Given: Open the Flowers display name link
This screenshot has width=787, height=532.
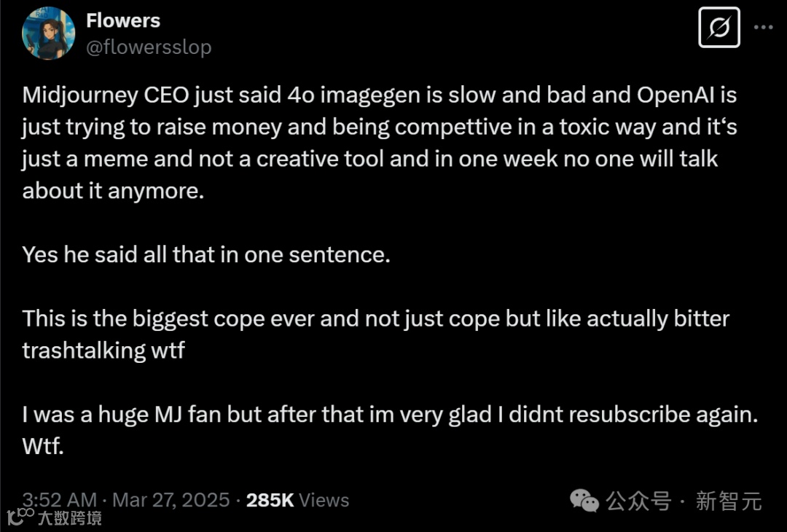Looking at the screenshot, I should point(123,20).
